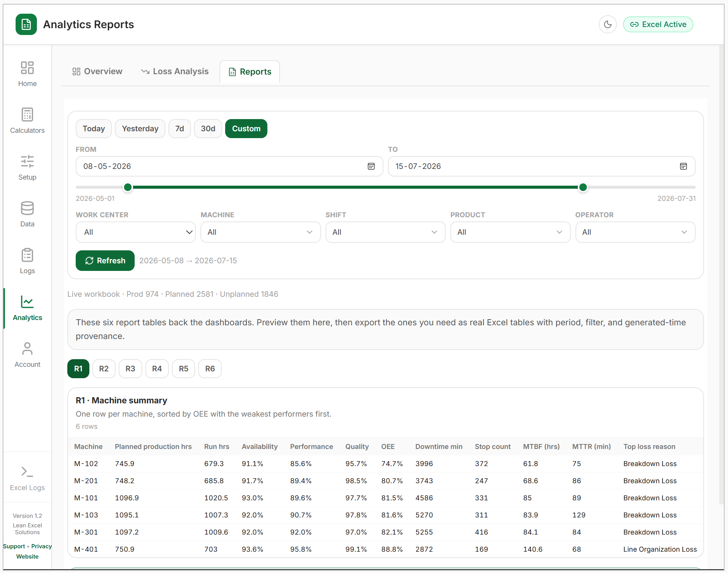
Task: Click the M-201 machine row
Action: 386,481
